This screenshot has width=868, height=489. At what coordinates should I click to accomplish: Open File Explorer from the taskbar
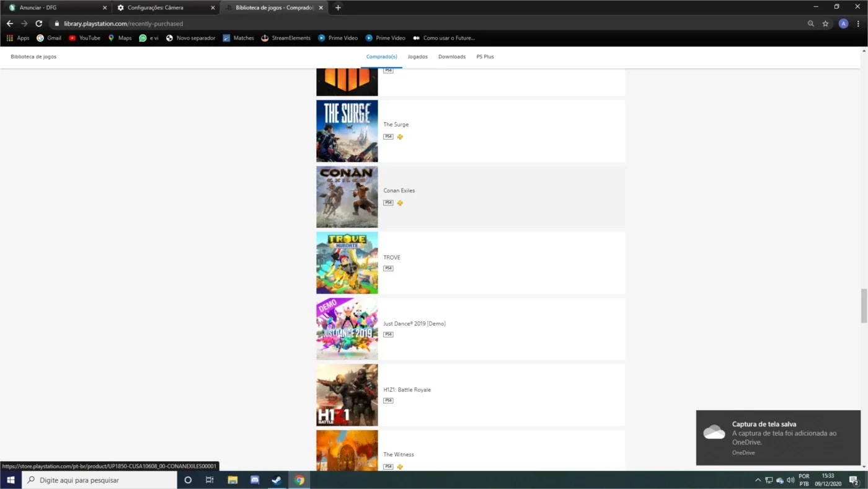coord(232,480)
